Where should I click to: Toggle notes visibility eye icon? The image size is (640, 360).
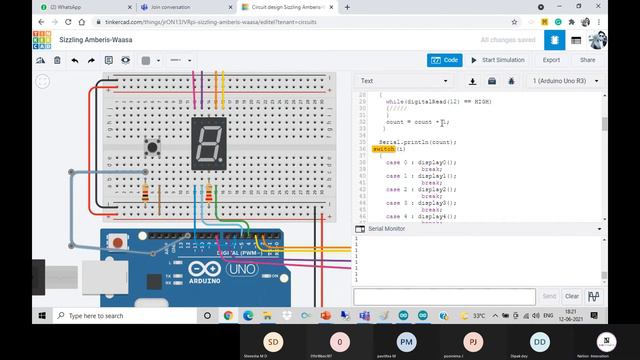tap(125, 60)
